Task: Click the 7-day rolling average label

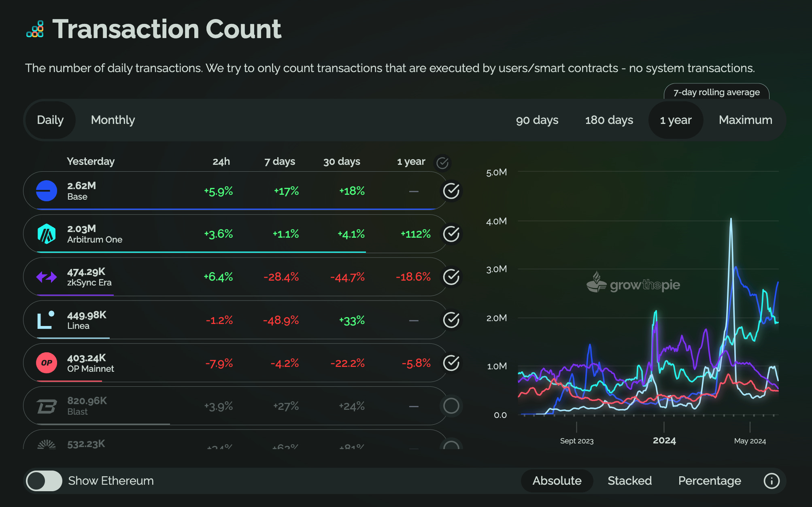Action: coord(716,92)
